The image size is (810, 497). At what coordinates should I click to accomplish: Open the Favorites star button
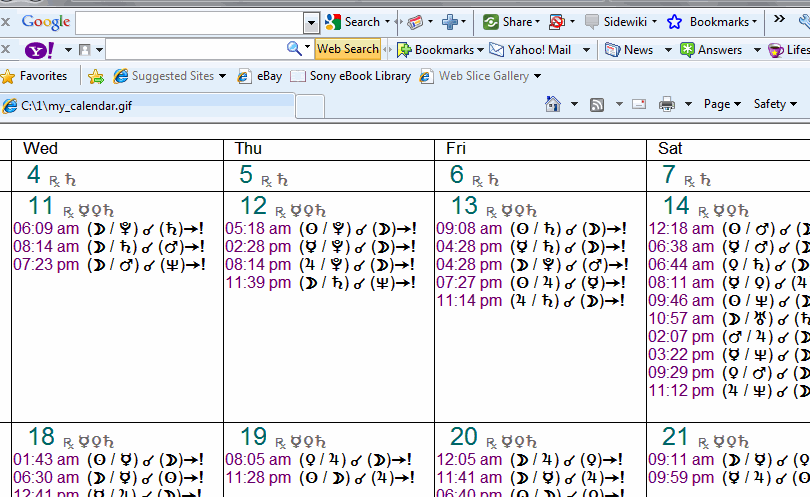[x=35, y=76]
